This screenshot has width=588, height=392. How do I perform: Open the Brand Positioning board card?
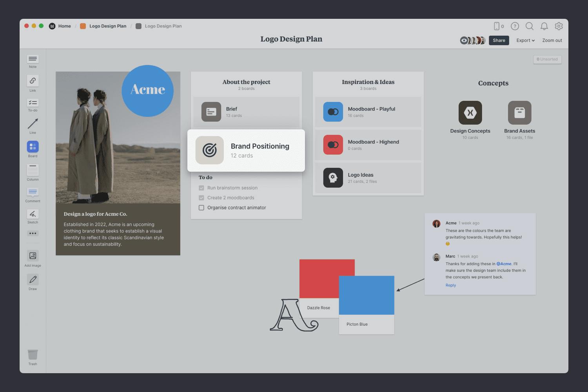(246, 151)
